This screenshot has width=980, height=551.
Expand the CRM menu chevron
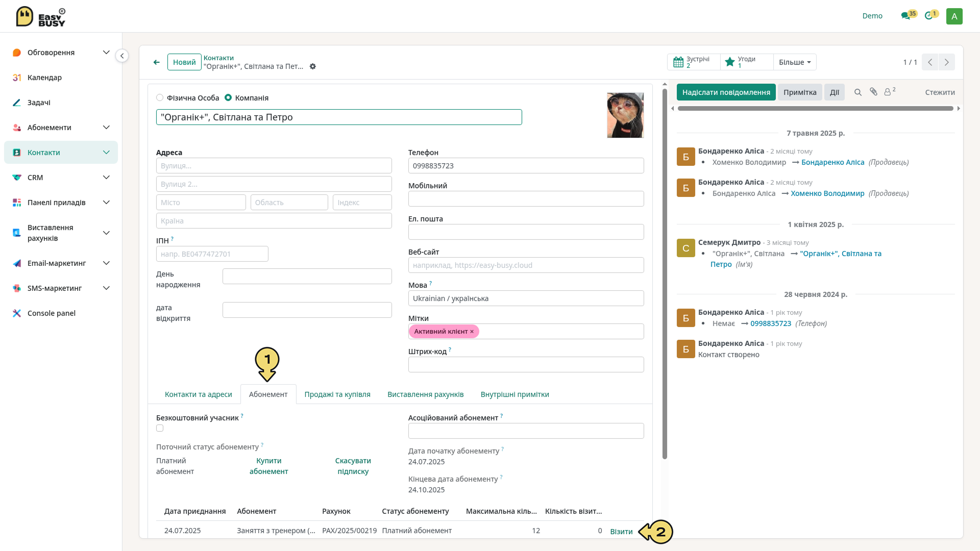(106, 178)
